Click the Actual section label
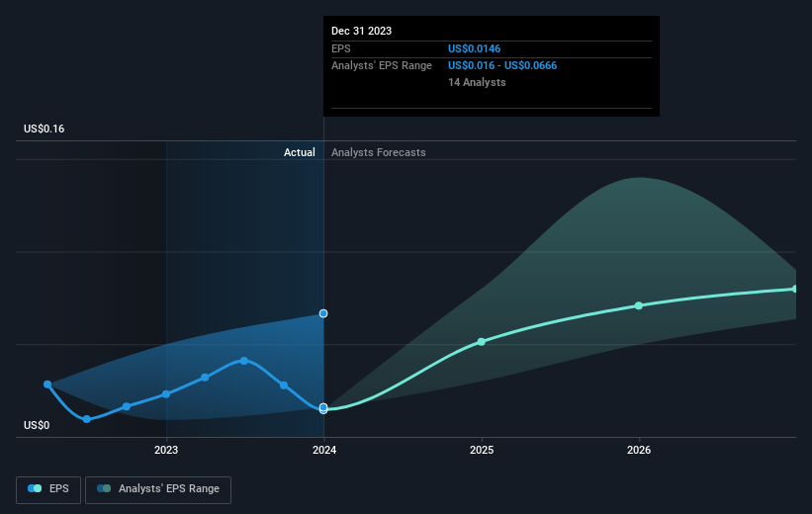 [x=300, y=152]
